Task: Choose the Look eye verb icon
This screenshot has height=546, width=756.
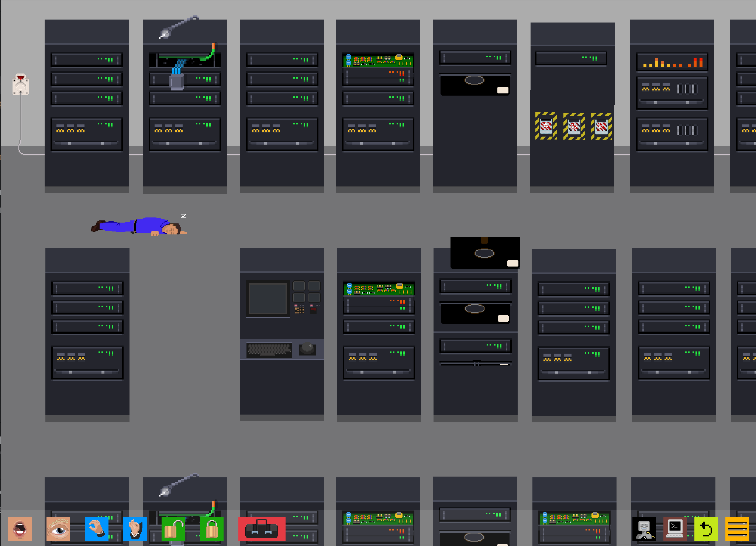Action: click(58, 529)
